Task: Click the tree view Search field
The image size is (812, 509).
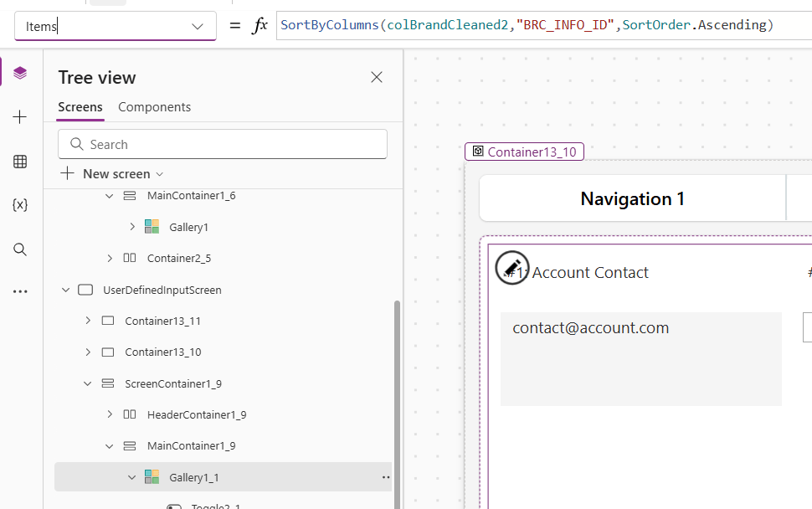Action: point(223,144)
